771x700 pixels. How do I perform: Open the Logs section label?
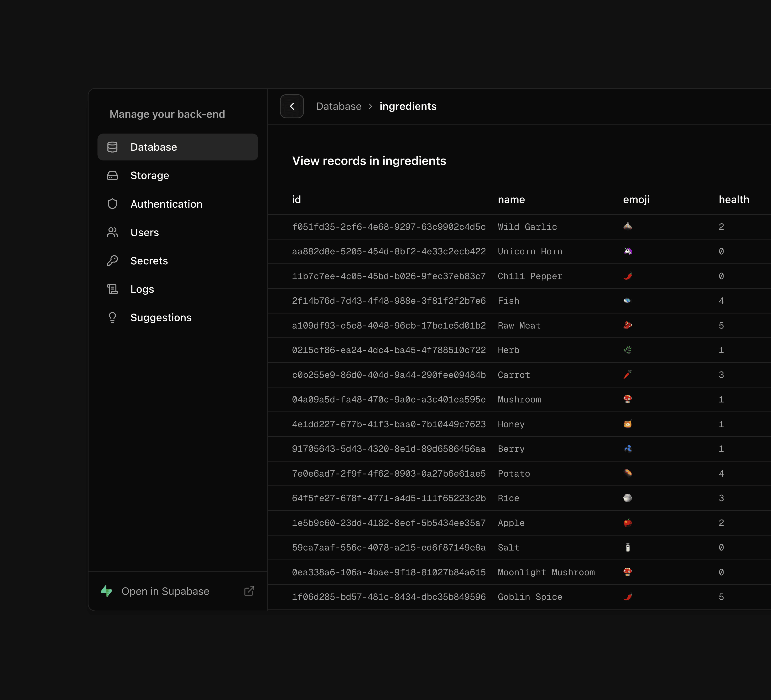point(142,289)
